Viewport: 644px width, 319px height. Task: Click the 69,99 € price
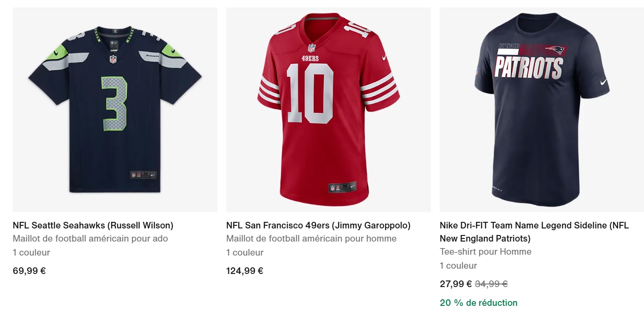tap(29, 270)
